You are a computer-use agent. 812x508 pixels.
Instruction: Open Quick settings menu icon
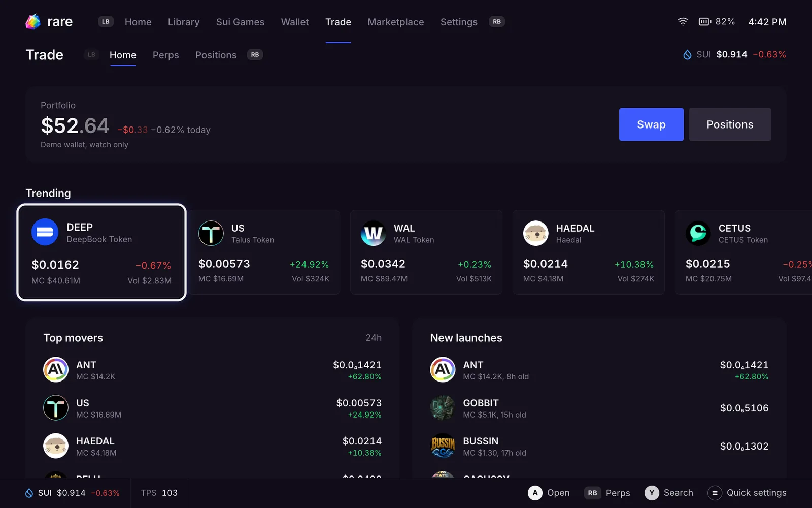715,493
